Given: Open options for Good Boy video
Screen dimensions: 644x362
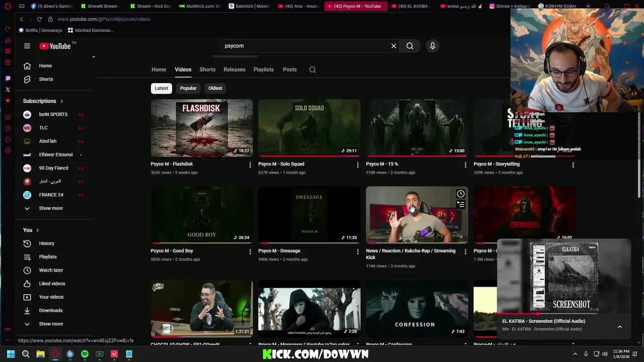Looking at the screenshot, I should point(250,251).
